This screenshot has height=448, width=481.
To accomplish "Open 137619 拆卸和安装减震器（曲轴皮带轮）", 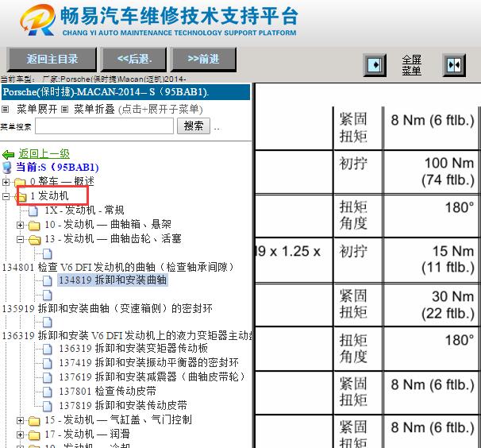I will click(152, 377).
